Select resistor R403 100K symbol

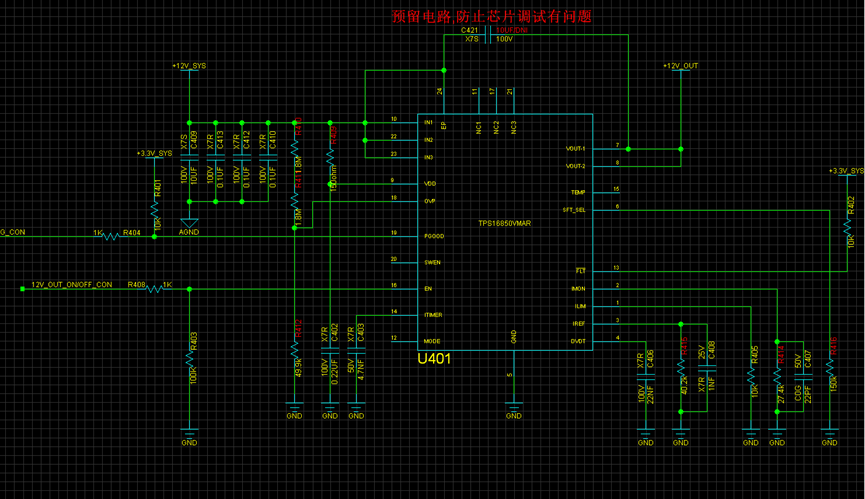pyautogui.click(x=189, y=360)
